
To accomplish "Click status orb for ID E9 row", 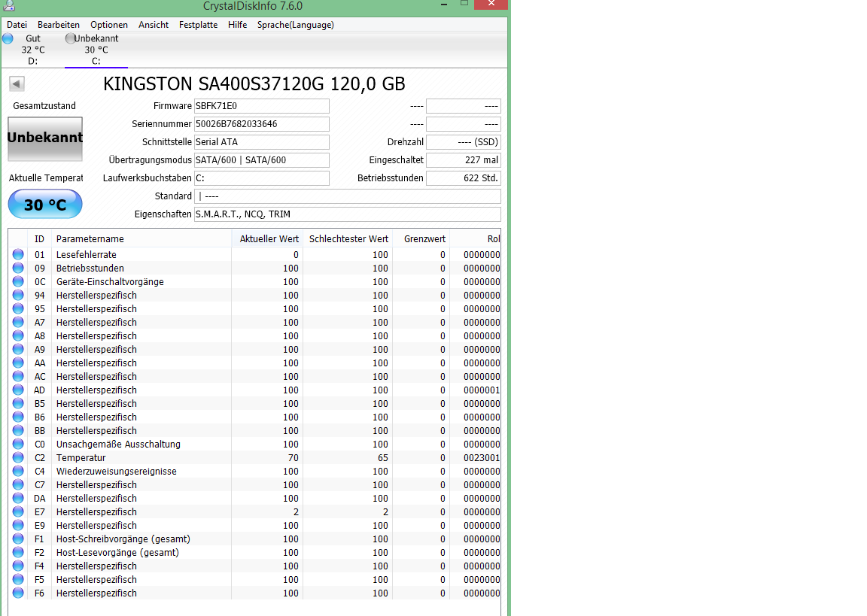I will point(18,525).
